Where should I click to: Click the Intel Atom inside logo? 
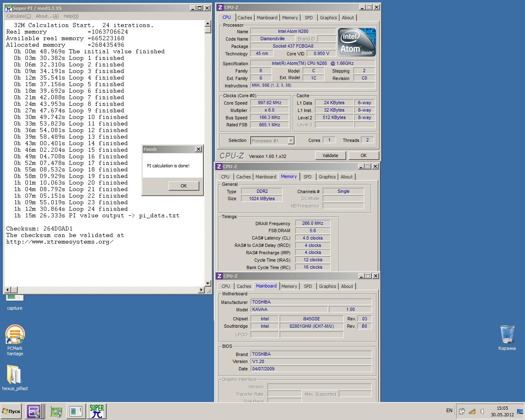pyautogui.click(x=356, y=42)
